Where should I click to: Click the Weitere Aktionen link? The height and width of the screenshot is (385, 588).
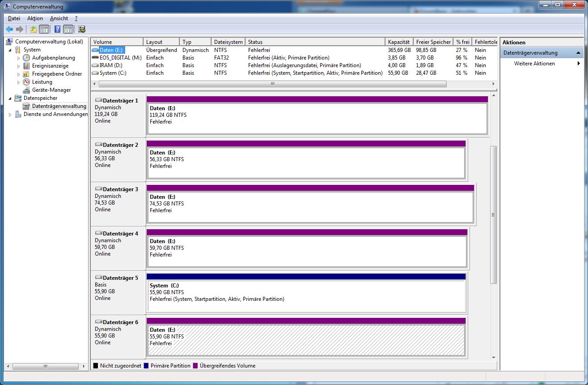[534, 64]
